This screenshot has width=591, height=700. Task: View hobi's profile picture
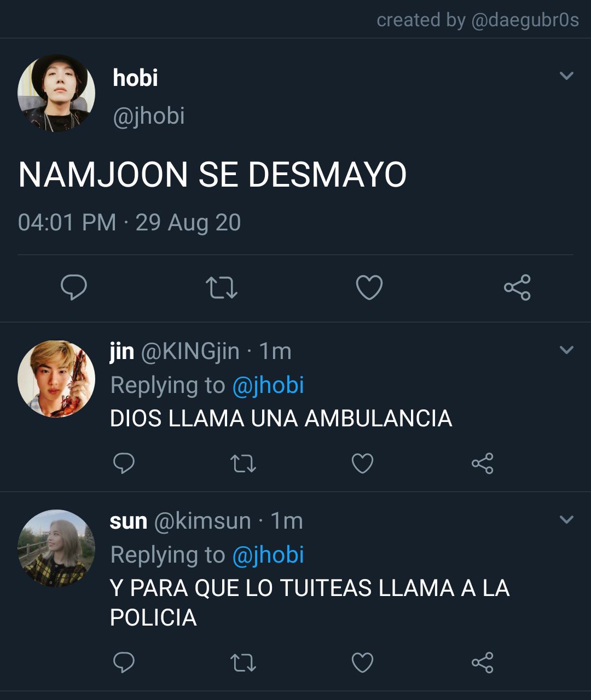click(56, 93)
